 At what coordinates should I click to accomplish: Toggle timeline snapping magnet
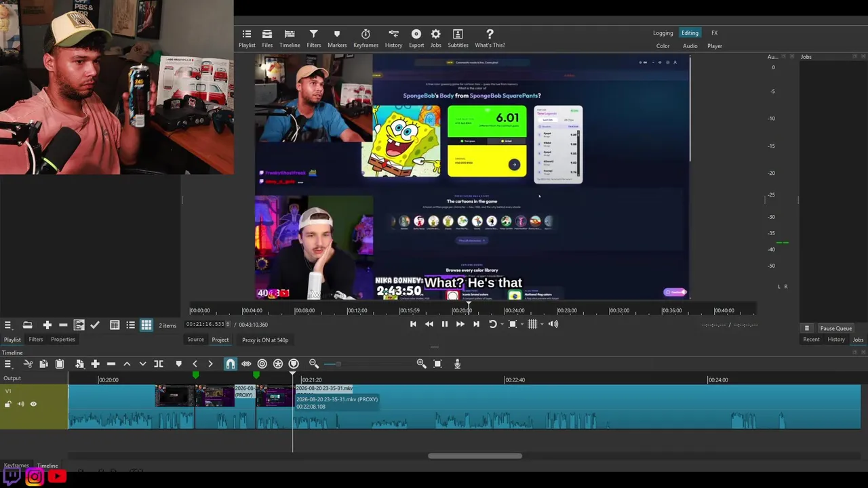[x=231, y=364]
